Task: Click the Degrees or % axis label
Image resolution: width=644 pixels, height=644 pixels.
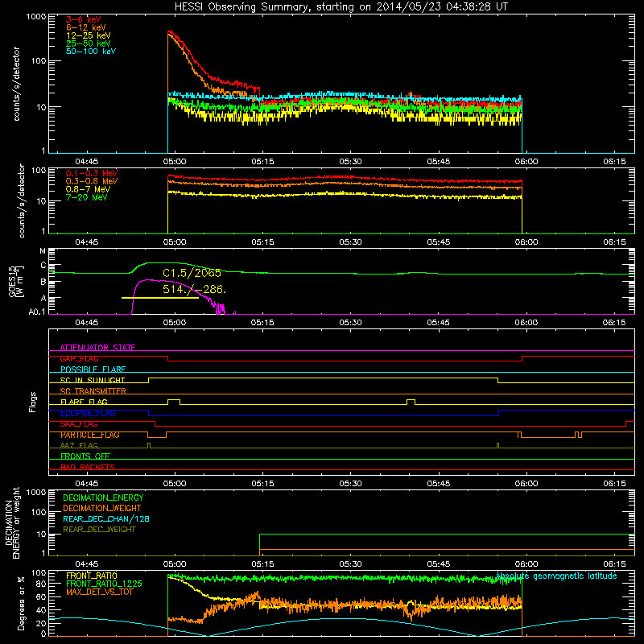Action: point(21,603)
